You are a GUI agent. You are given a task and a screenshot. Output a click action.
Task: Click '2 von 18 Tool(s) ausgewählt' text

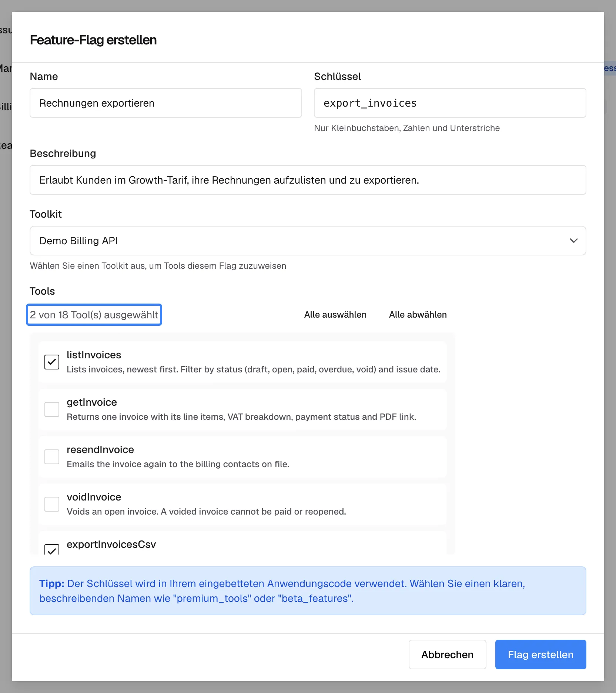point(94,315)
